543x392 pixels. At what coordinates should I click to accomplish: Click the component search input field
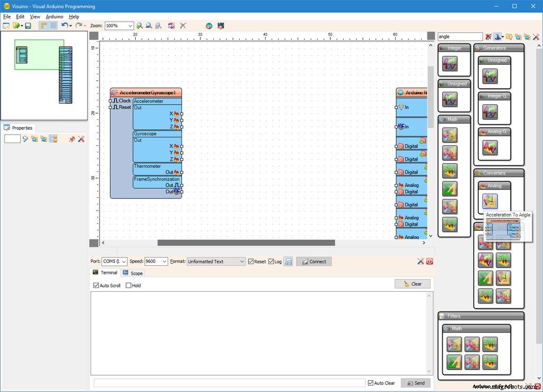pyautogui.click(x=459, y=37)
